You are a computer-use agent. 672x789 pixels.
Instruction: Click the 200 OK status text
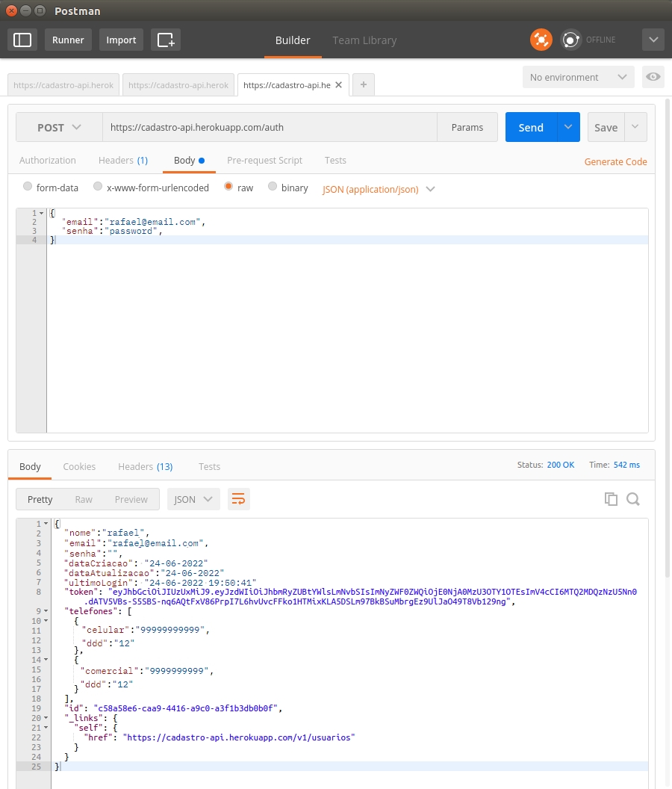click(560, 465)
